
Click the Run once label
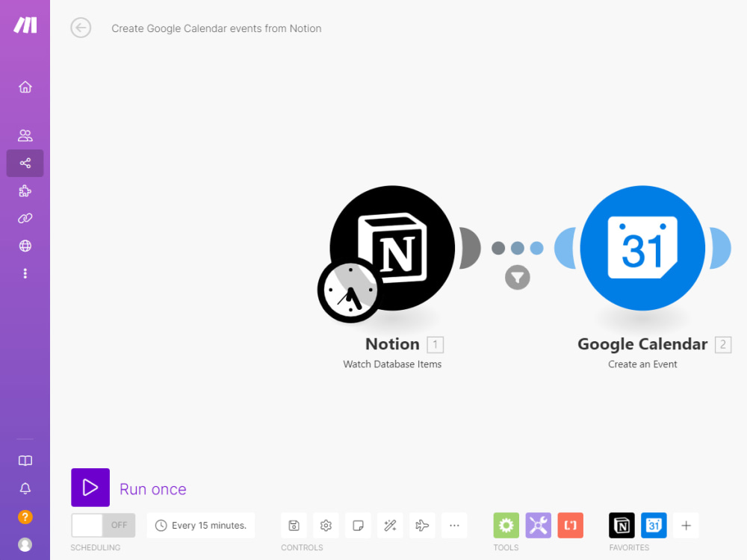153,489
